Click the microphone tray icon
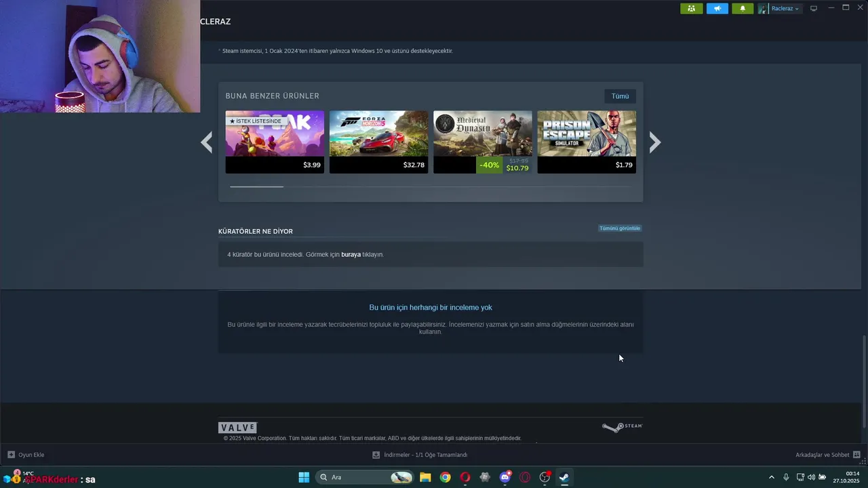 pos(786,477)
